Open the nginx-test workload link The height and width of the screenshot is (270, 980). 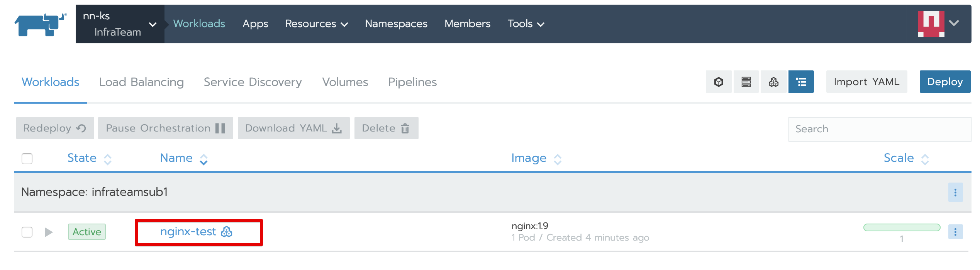tap(188, 232)
